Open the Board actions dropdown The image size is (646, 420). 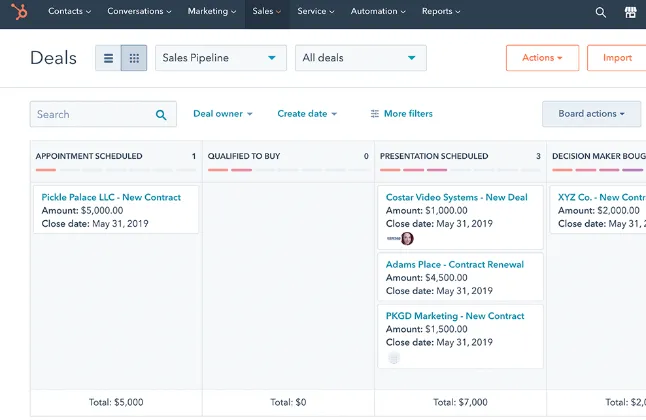click(591, 114)
